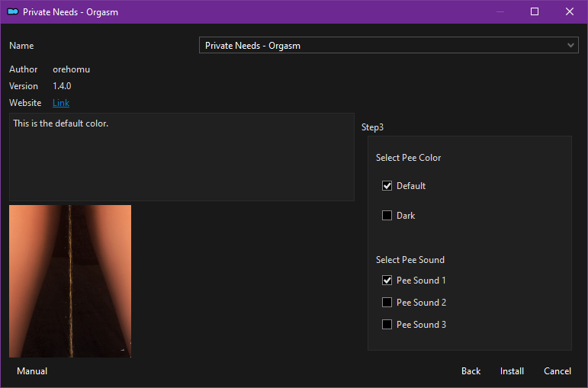Click the Select Pee Sound group heading

pyautogui.click(x=410, y=260)
